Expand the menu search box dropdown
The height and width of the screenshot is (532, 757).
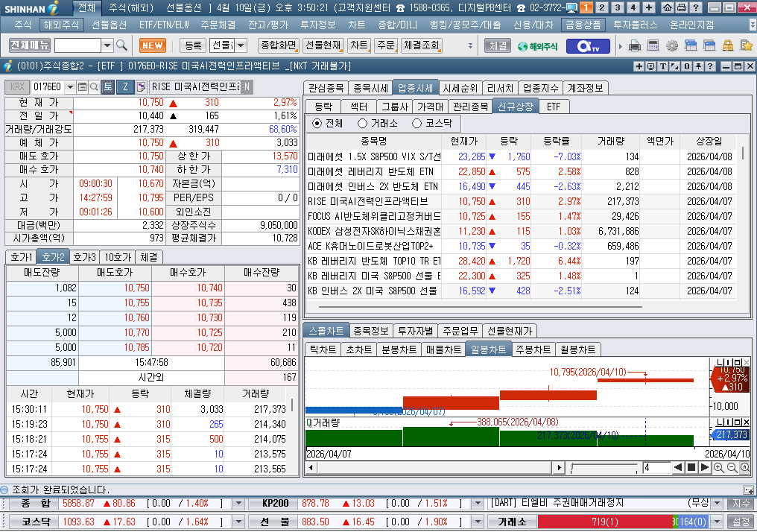coord(107,45)
